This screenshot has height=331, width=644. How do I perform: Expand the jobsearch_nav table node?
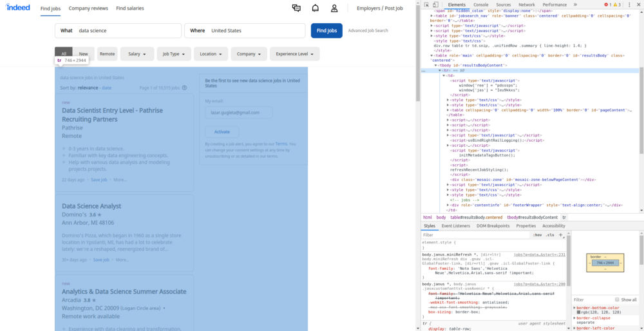431,15
